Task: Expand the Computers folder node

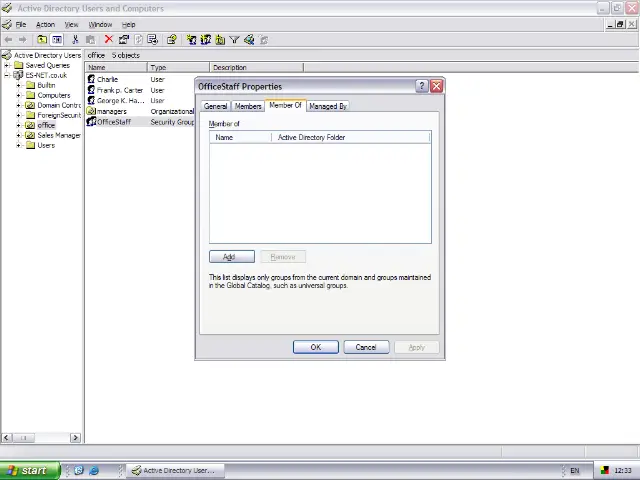Action: tap(18, 95)
